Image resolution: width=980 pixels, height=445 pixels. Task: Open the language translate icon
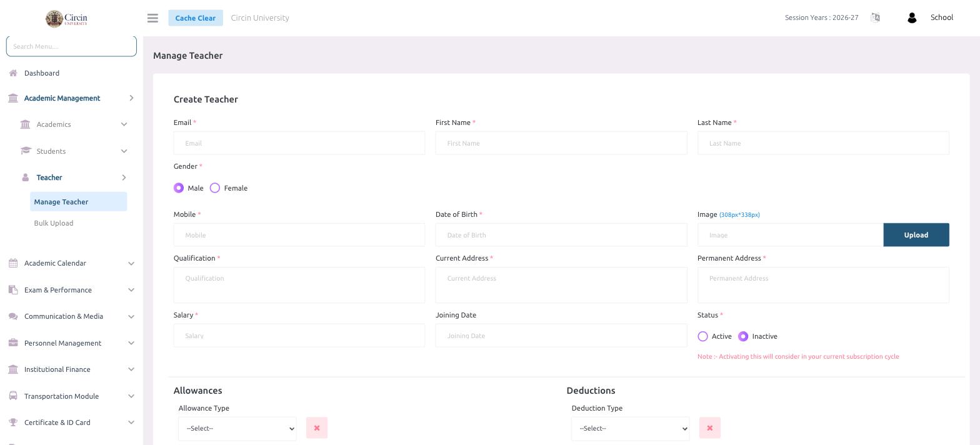click(x=875, y=17)
